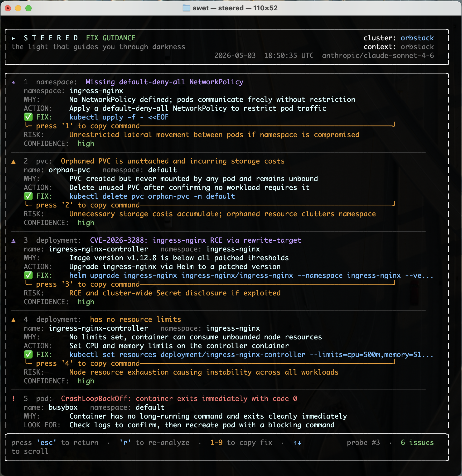The image size is (462, 476).
Task: Click the yellow minimize button in title bar
Action: coord(18,8)
